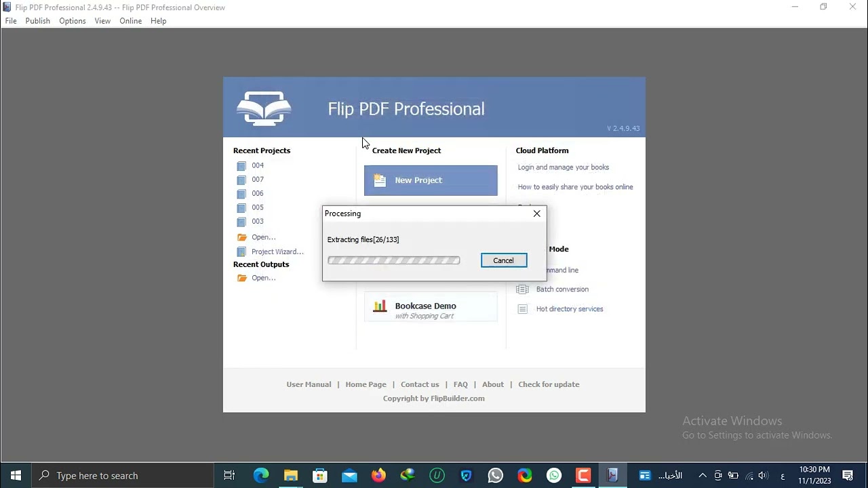Open Camtasia from the taskbar

click(583, 475)
